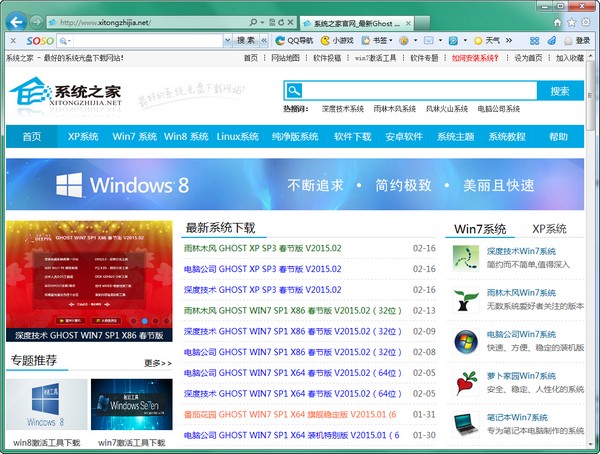Screen dimensions: 600x454
Task: Click the 深度技术Win7系统 icon
Action: (465, 257)
